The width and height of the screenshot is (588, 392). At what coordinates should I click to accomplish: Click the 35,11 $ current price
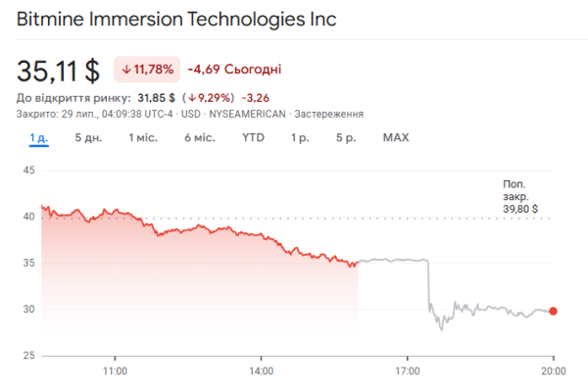pos(58,71)
